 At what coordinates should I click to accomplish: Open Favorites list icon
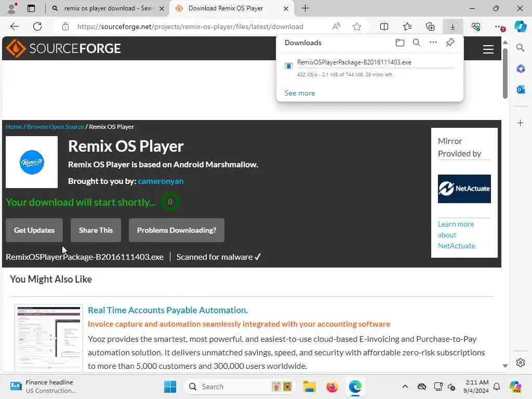[407, 26]
